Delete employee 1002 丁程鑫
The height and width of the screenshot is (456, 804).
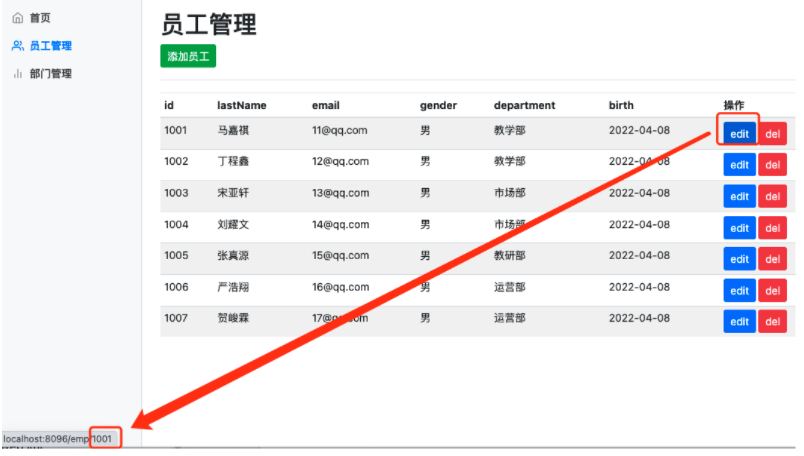772,165
